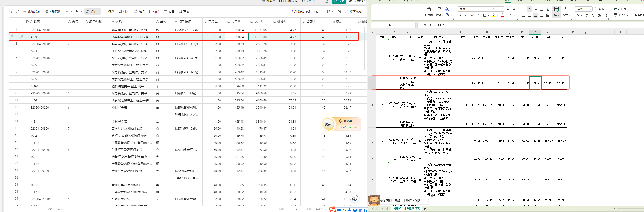Screen dimensions: 644x212
Task: Increase font size A+ in spreadsheet
Action: point(508,9)
